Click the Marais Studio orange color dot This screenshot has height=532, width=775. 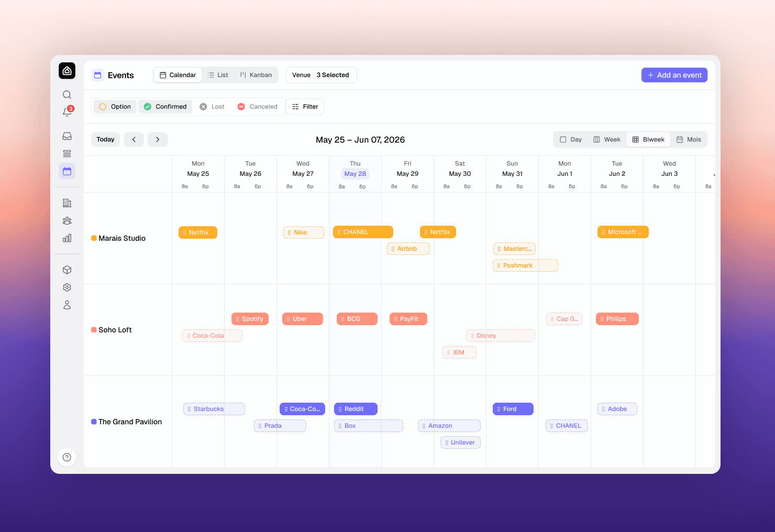(94, 238)
